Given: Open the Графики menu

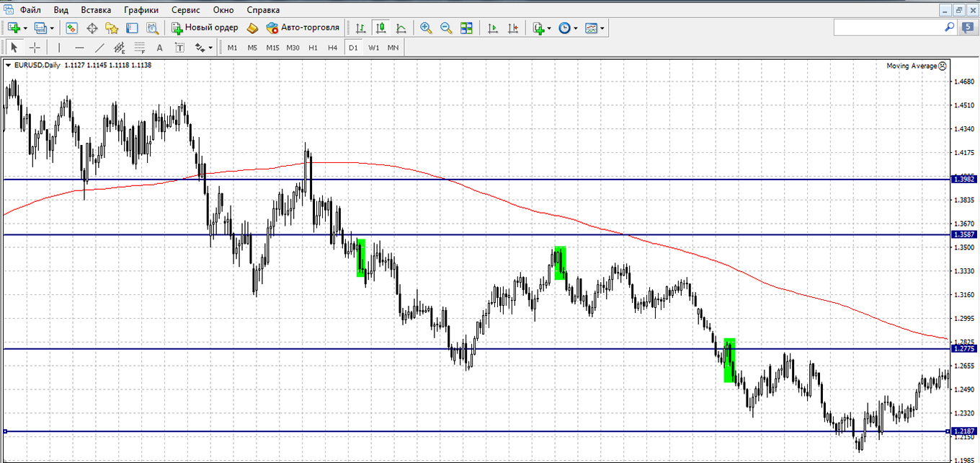Looking at the screenshot, I should tap(141, 10).
